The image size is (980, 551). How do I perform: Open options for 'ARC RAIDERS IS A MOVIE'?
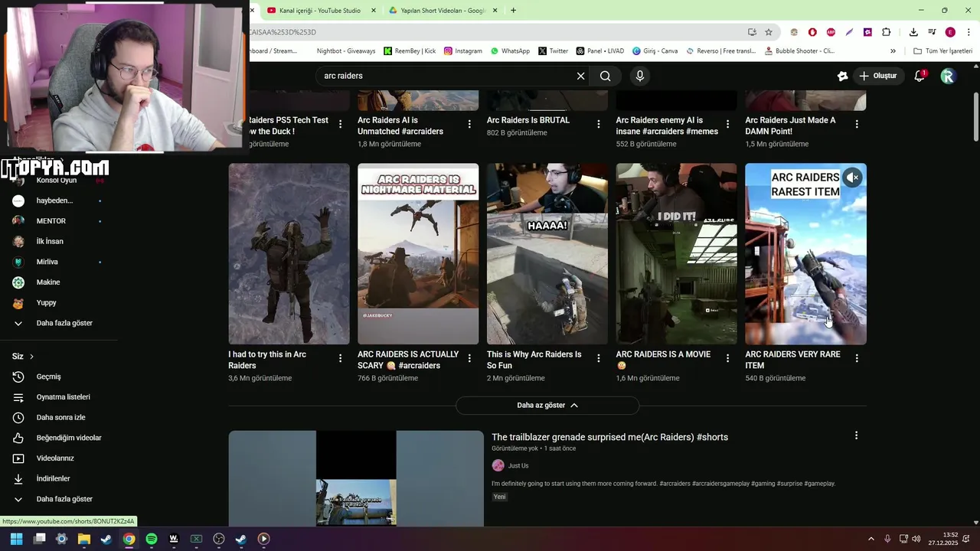coord(727,358)
